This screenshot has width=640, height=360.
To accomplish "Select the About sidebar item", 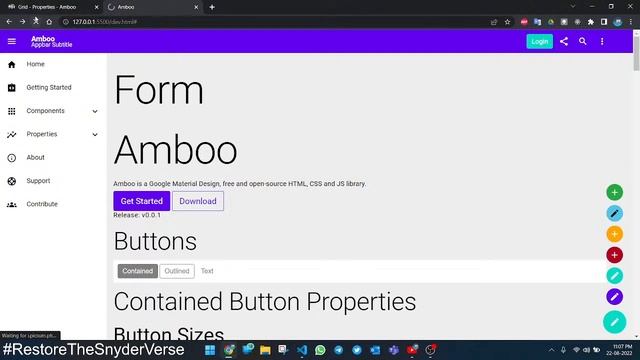I will coord(53,157).
